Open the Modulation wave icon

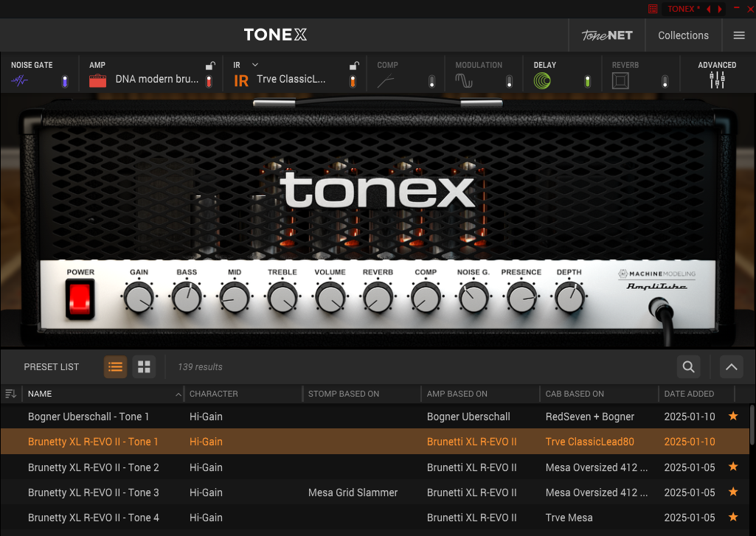pos(464,80)
